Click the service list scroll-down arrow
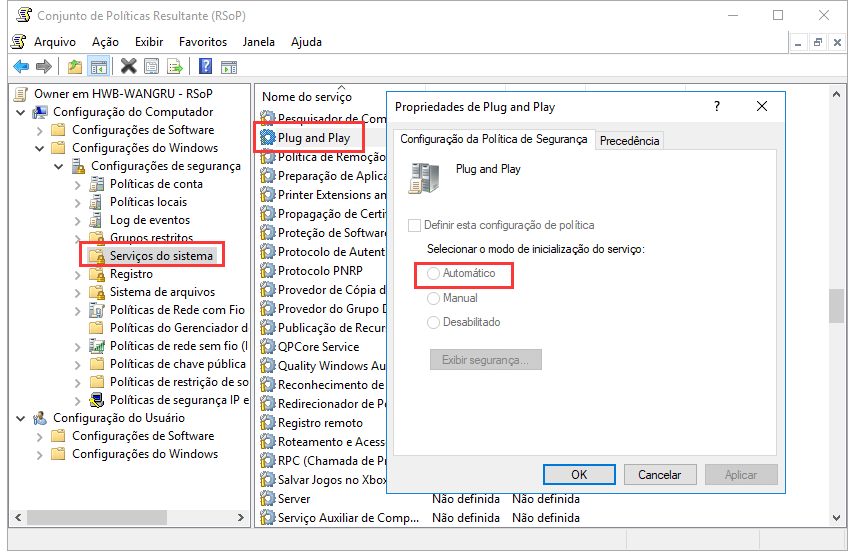The width and height of the screenshot is (855, 558). [836, 518]
